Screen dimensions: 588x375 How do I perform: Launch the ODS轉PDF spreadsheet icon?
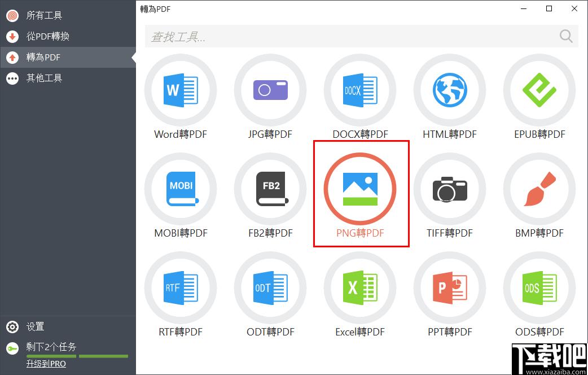tap(539, 288)
